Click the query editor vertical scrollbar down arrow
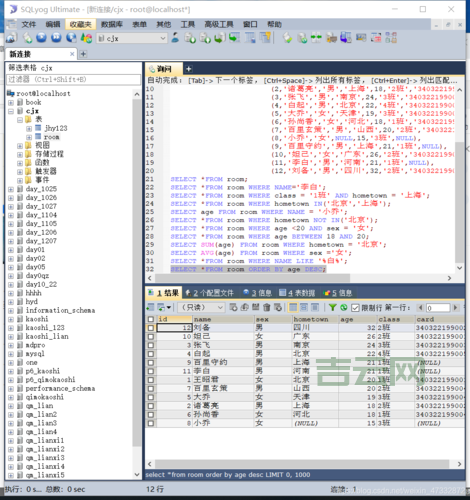Image resolution: width=470 pixels, height=500 pixels. point(459,268)
